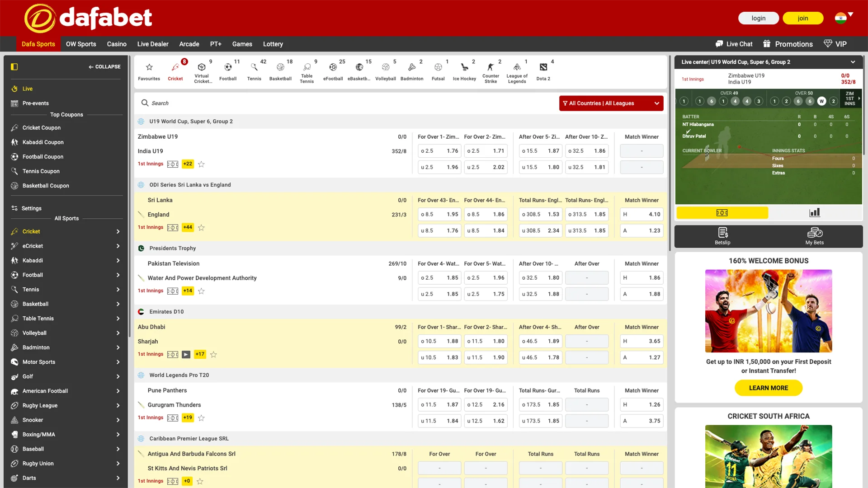The width and height of the screenshot is (868, 488).
Task: Select the Tennis sport icon in top bar
Action: (x=254, y=71)
